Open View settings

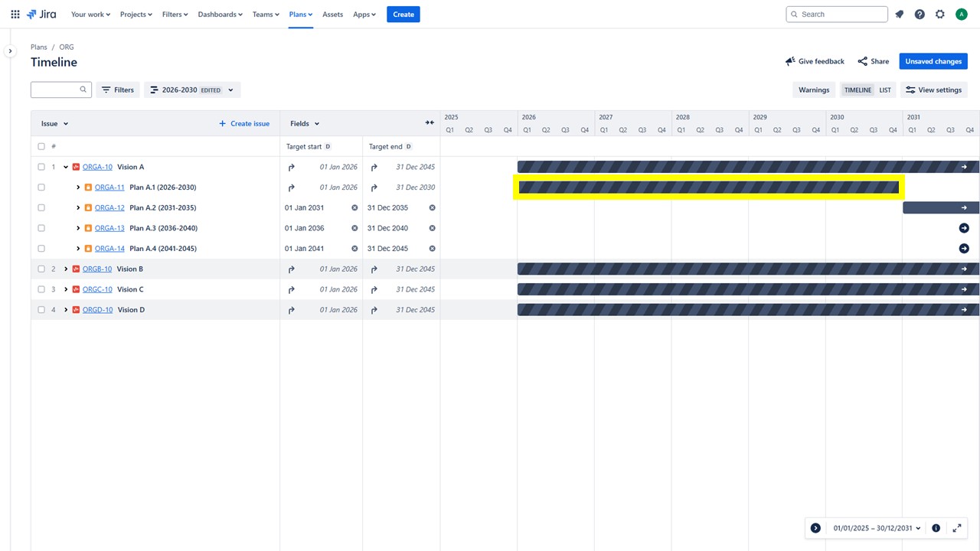tap(933, 90)
